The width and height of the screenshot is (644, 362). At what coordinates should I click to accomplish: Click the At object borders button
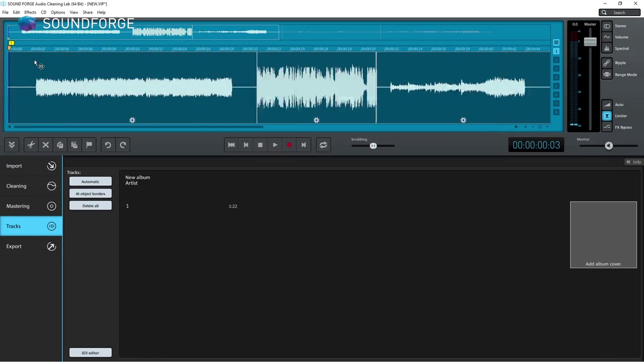point(91,194)
